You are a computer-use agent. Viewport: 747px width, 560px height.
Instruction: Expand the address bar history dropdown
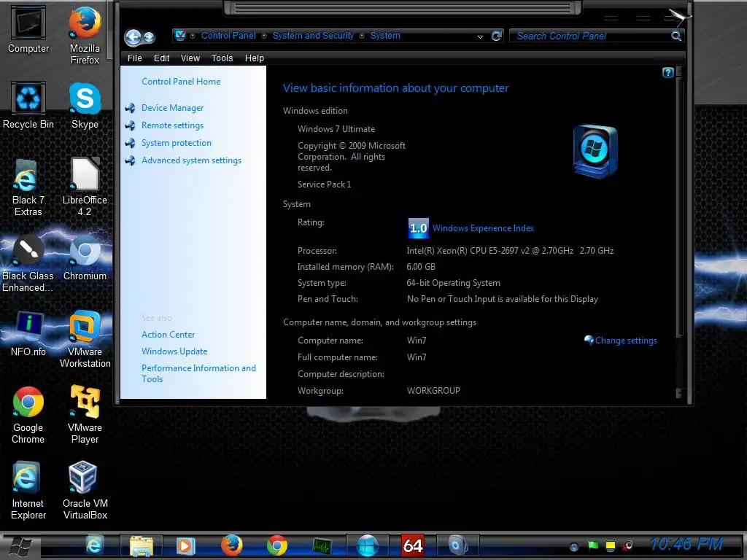click(480, 36)
